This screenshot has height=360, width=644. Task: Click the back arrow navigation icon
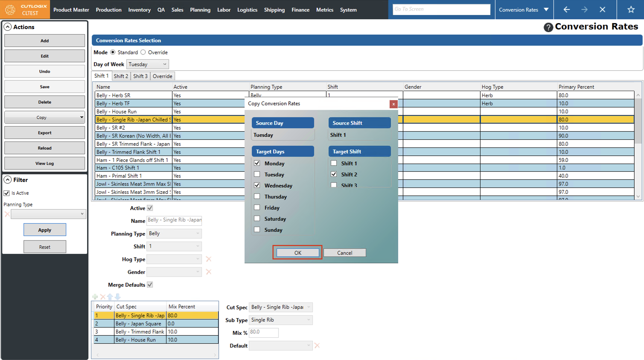coord(567,10)
